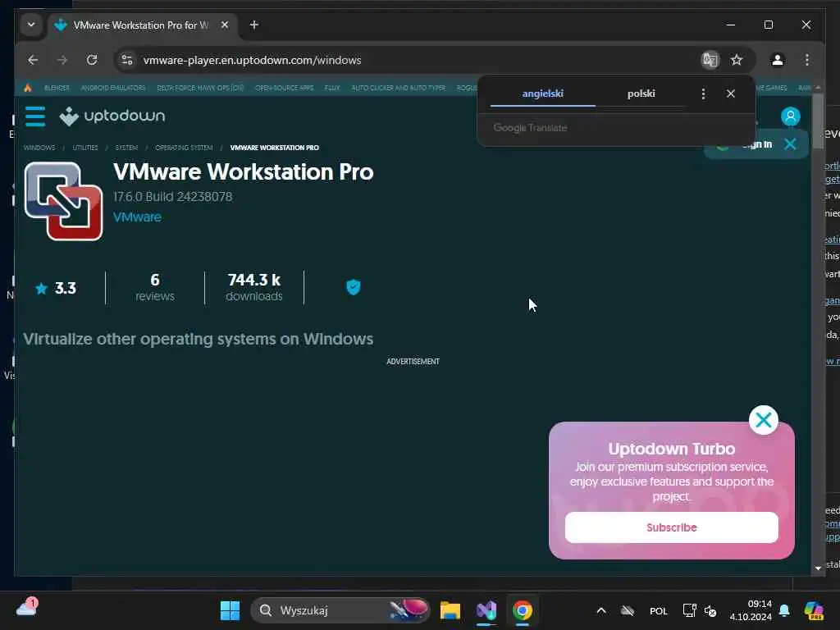Open Auto Clicker and Auto Typer link
Image resolution: width=840 pixels, height=630 pixels.
click(398, 88)
